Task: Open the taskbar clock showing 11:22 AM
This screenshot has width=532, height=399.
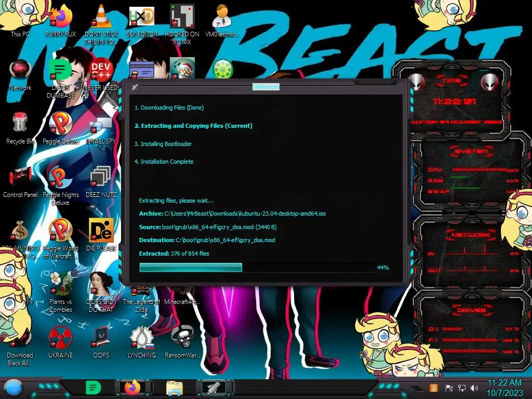Action: pos(504,388)
